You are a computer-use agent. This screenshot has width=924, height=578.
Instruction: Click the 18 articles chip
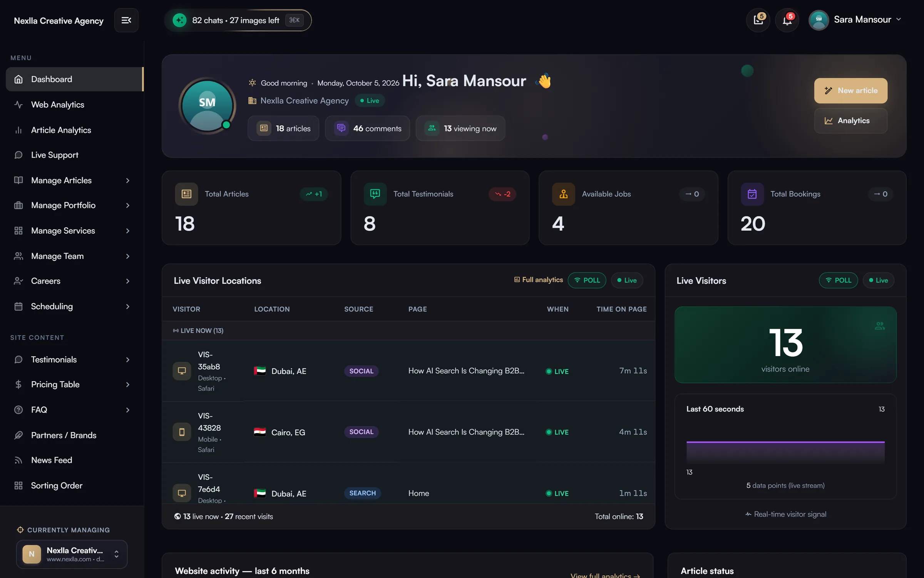283,128
